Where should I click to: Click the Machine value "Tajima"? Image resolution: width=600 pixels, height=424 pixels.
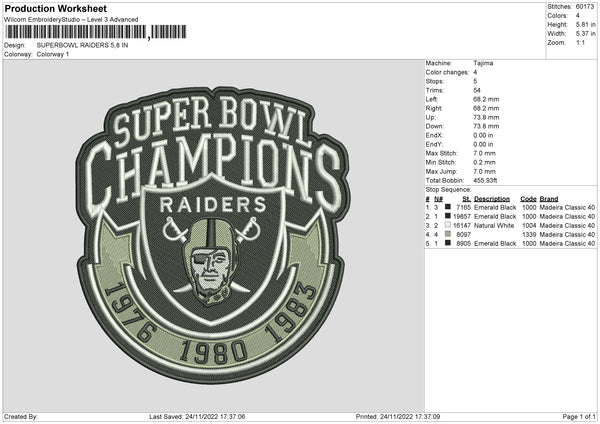[x=483, y=63]
